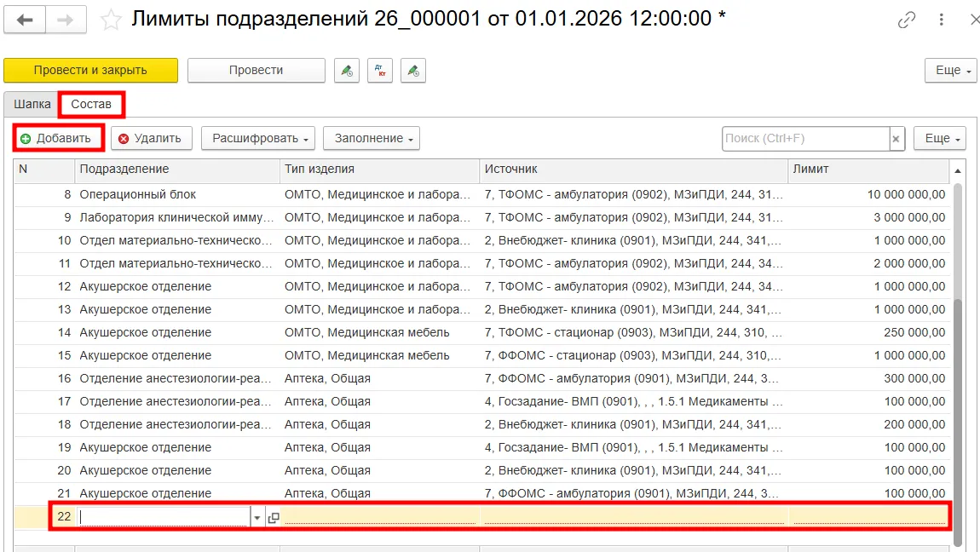This screenshot has width=980, height=552.
Task: Click the green pencil icon after Дт/Кт
Action: pyautogui.click(x=413, y=71)
